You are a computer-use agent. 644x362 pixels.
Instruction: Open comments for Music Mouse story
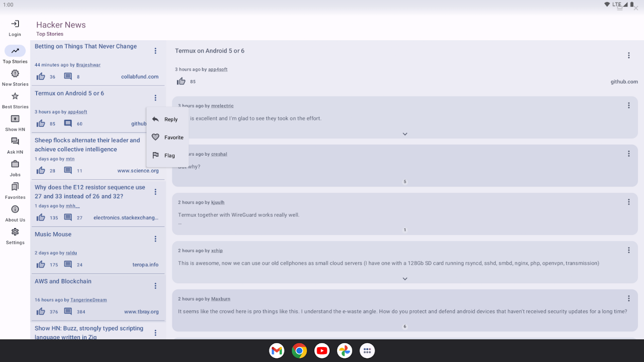click(68, 265)
